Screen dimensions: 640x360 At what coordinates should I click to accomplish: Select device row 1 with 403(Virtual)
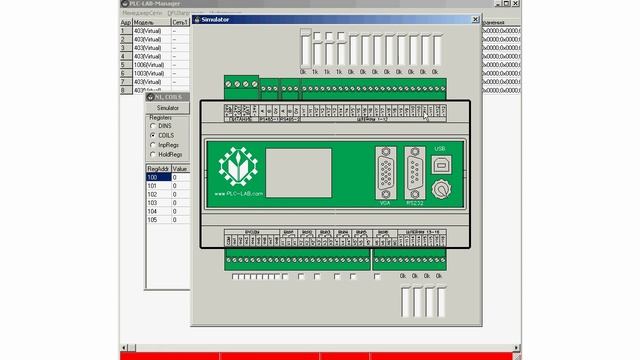pyautogui.click(x=155, y=31)
